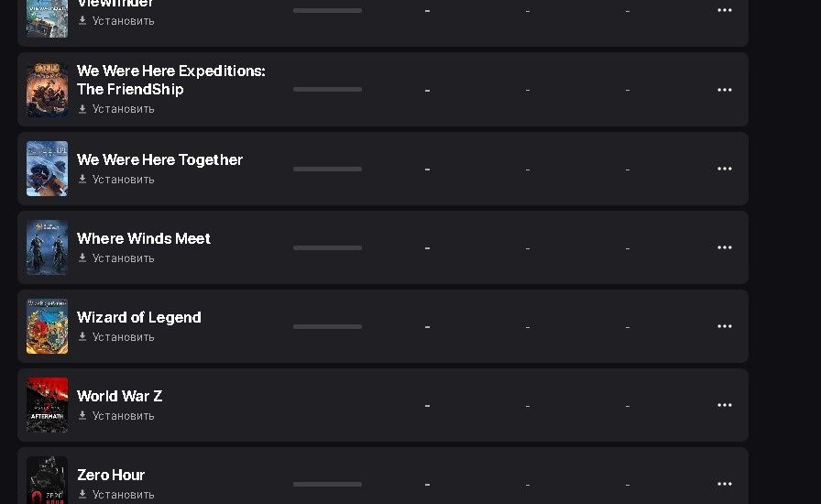Image resolution: width=821 pixels, height=504 pixels.
Task: Click download icon under Wizard of Legend
Action: tap(82, 337)
